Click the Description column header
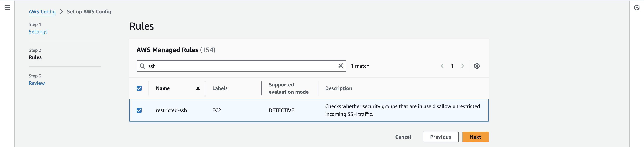The image size is (644, 147). point(339,88)
